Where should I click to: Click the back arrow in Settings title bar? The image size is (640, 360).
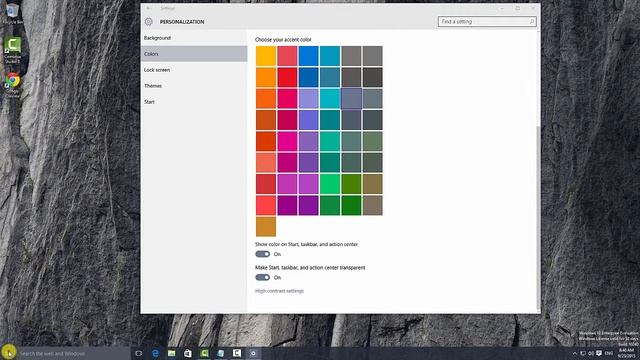(149, 8)
